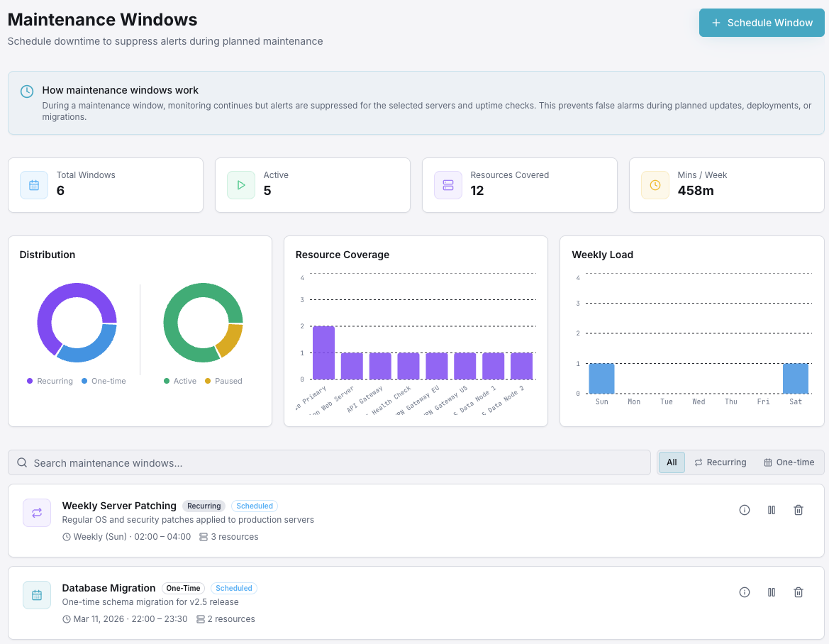
Task: Click the Schedule Window button
Action: click(762, 23)
